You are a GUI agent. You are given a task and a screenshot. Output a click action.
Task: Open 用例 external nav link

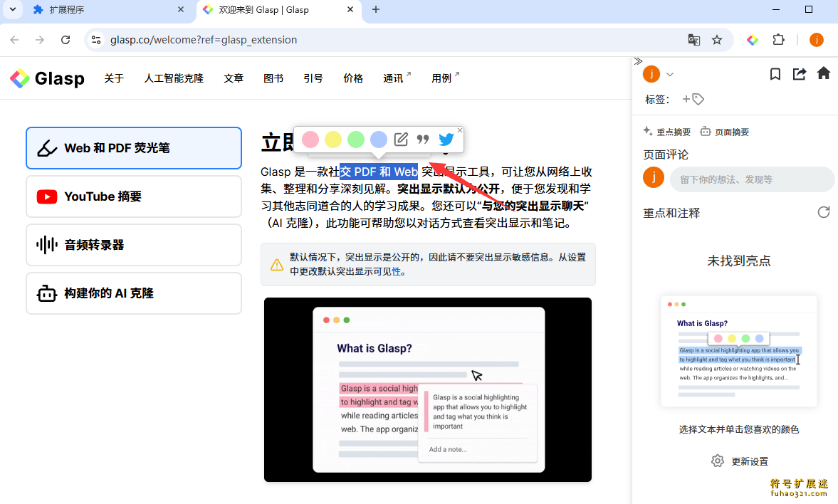pos(445,78)
